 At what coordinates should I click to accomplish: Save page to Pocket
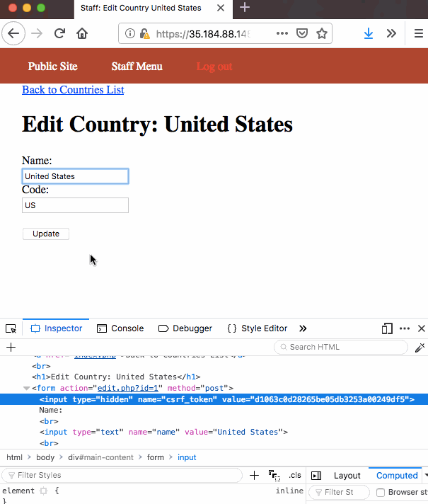(301, 33)
